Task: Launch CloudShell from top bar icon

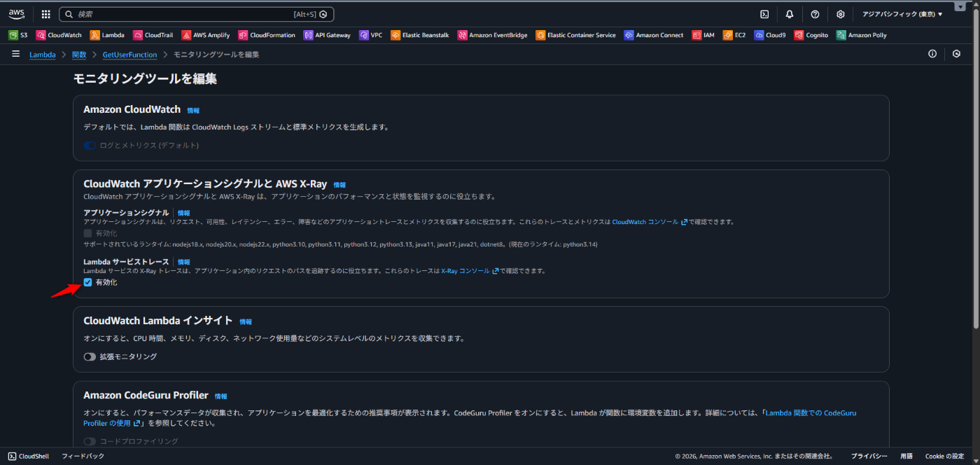Action: click(x=765, y=14)
